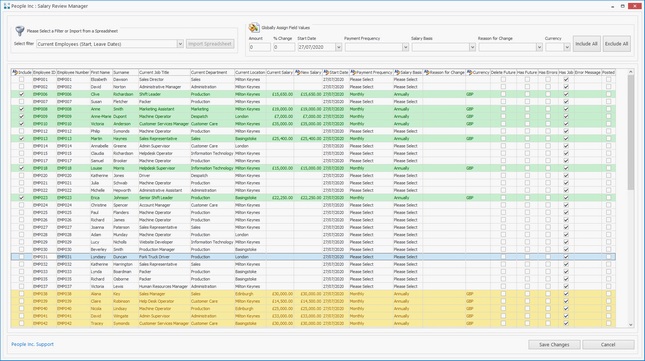Tick Include checkbox for EMP031 Lyndsey Duncan
Viewport: 645px width, 361px height.
(x=21, y=257)
